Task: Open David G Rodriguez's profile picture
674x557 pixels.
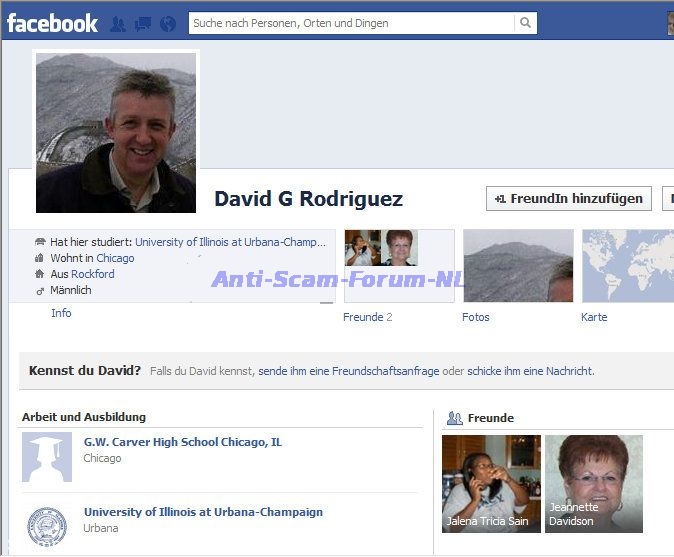Action: tap(116, 132)
